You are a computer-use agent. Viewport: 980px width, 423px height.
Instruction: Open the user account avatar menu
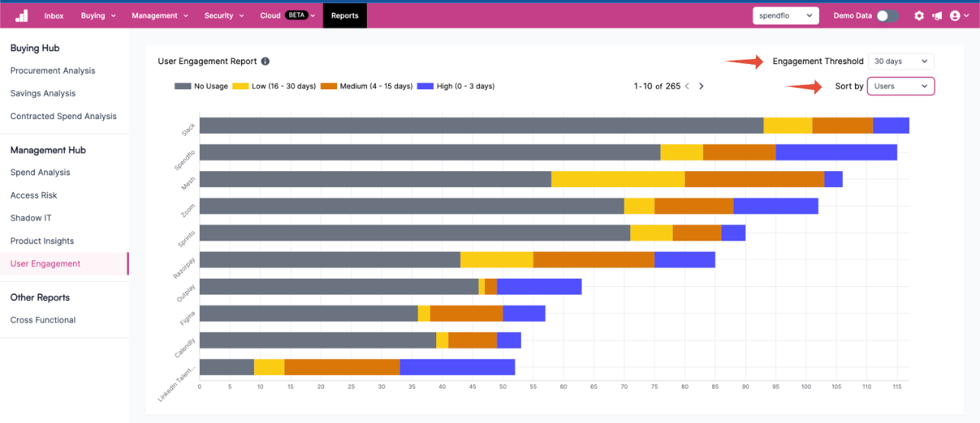pos(958,15)
